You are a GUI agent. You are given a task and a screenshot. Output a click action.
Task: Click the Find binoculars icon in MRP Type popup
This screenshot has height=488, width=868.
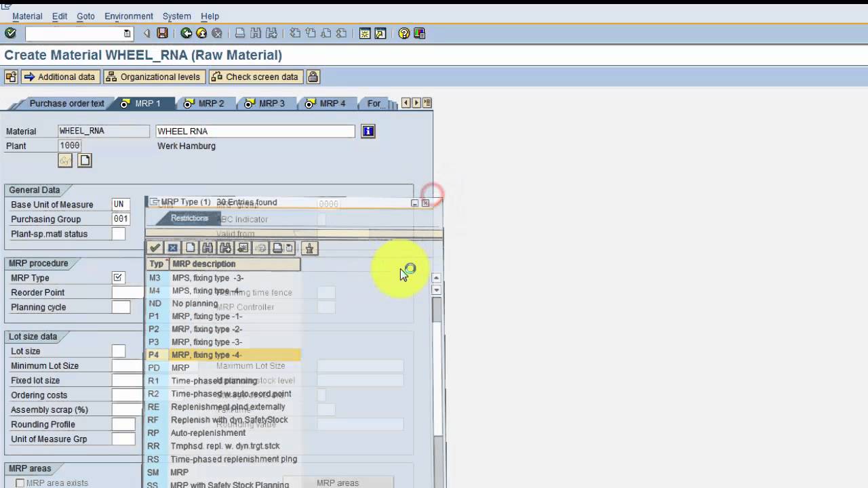coord(208,248)
